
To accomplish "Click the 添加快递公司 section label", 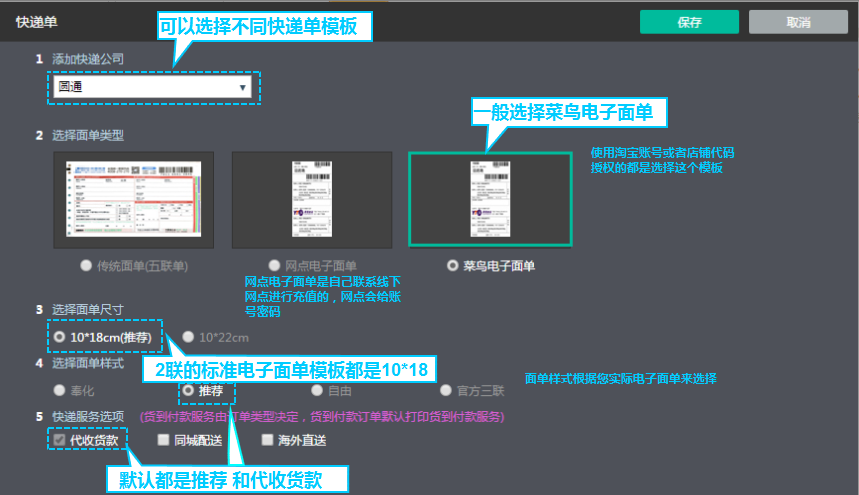I will 88,59.
